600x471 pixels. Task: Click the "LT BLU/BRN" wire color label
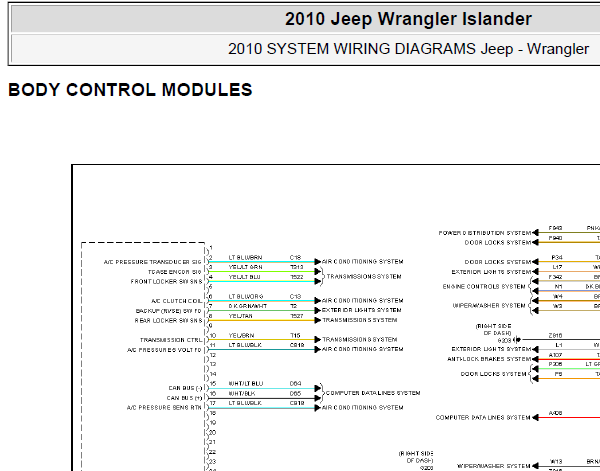[x=245, y=258]
